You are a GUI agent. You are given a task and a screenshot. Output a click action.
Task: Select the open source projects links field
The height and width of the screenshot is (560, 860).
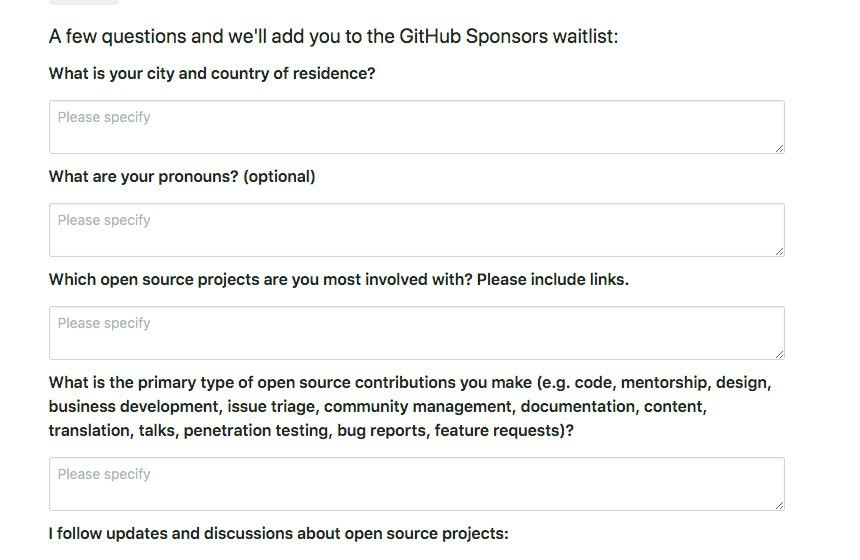416,333
